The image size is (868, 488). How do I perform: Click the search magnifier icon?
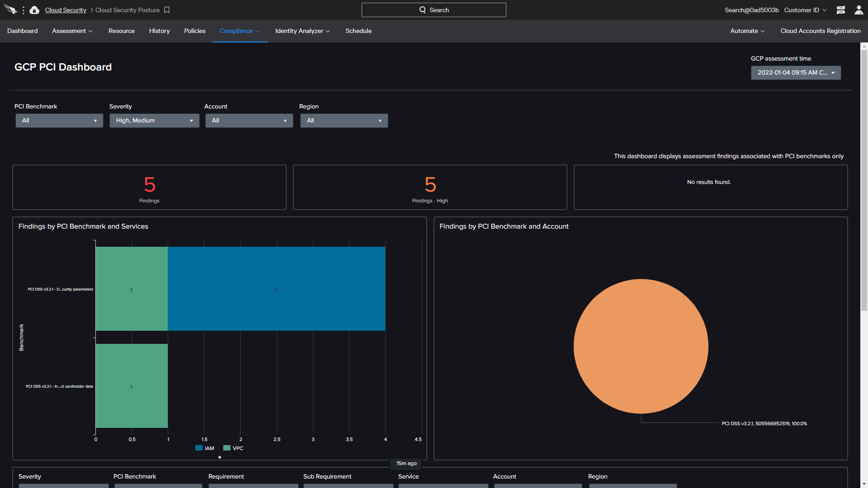pos(423,10)
